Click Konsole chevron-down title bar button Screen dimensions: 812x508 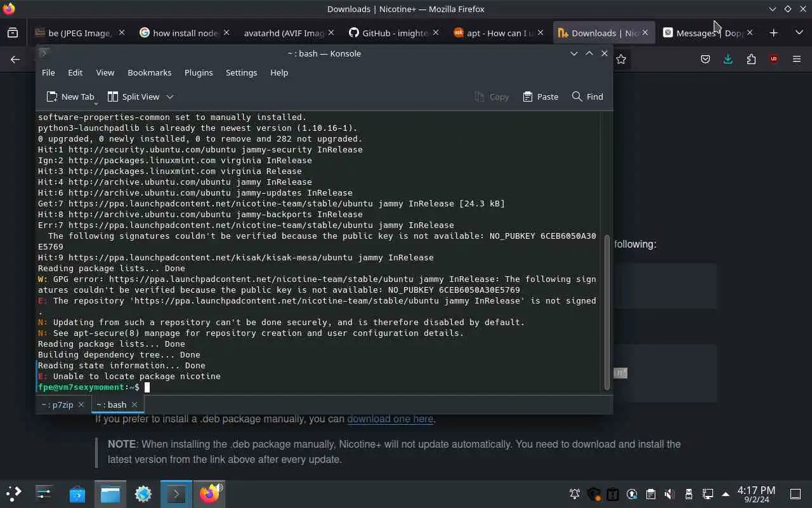coord(573,53)
